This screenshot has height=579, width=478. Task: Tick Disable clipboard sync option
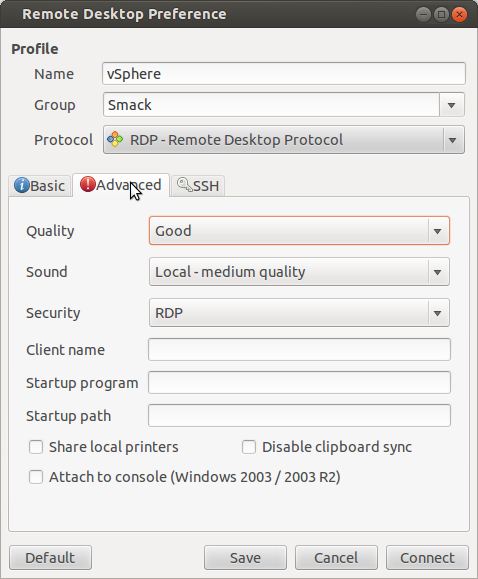[x=249, y=447]
